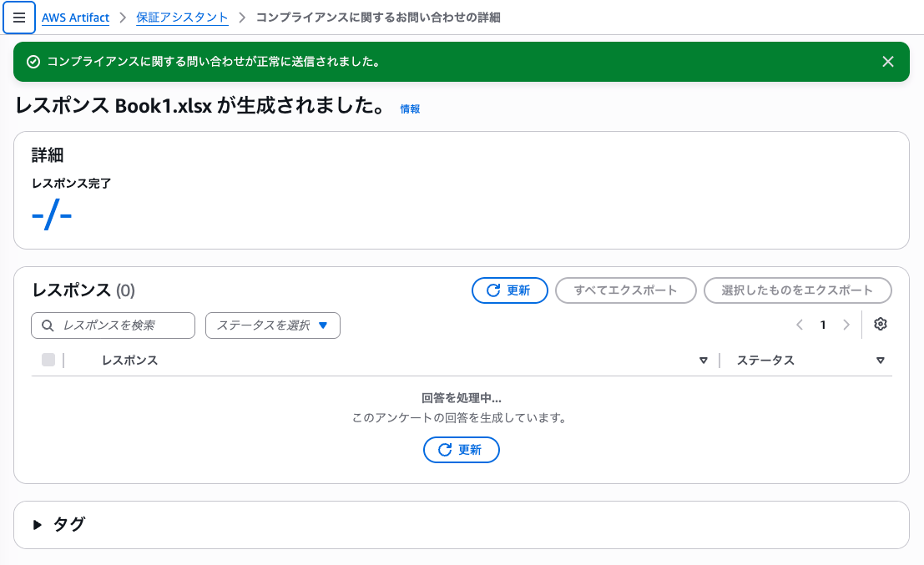Click 選択したものをエクスポート button

[797, 290]
